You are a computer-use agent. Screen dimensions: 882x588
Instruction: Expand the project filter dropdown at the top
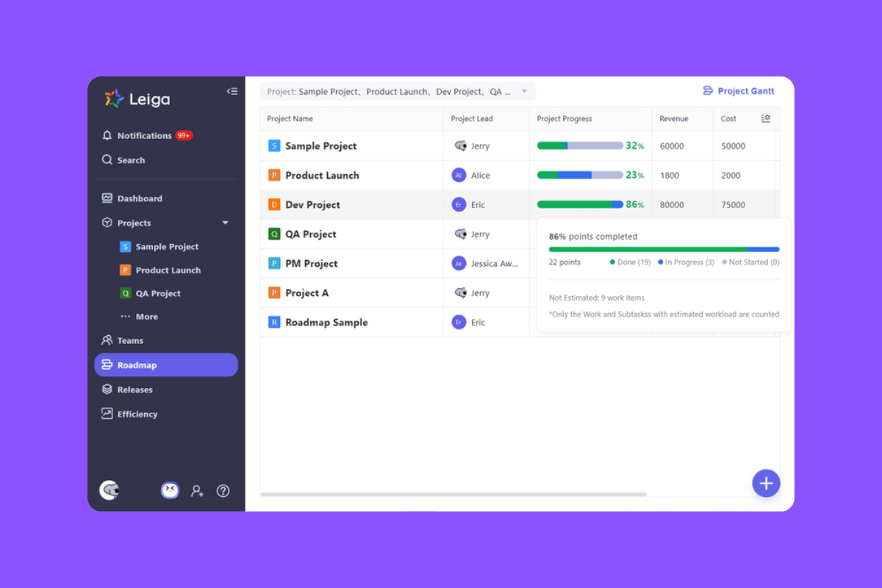[523, 91]
